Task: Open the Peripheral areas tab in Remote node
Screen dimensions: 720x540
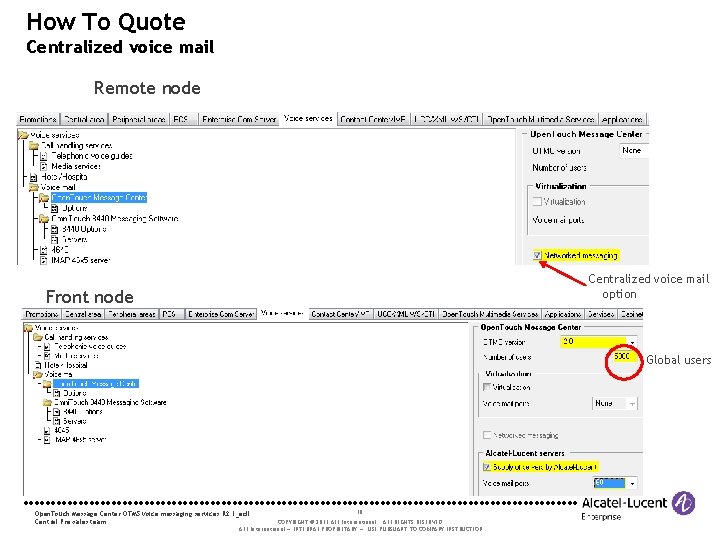Action: click(x=139, y=119)
